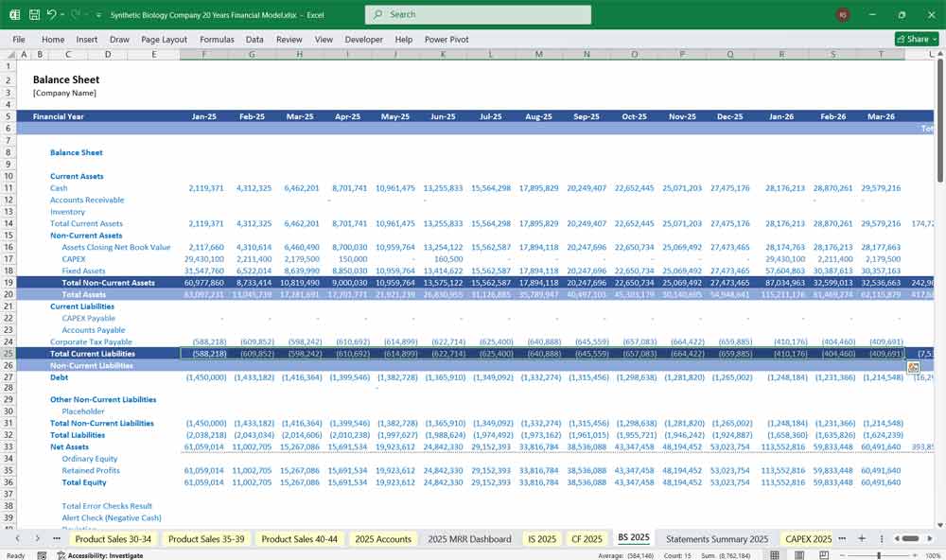The image size is (946, 560).
Task: Click the Save icon on the Quick Access Toolbar
Action: pos(33,14)
